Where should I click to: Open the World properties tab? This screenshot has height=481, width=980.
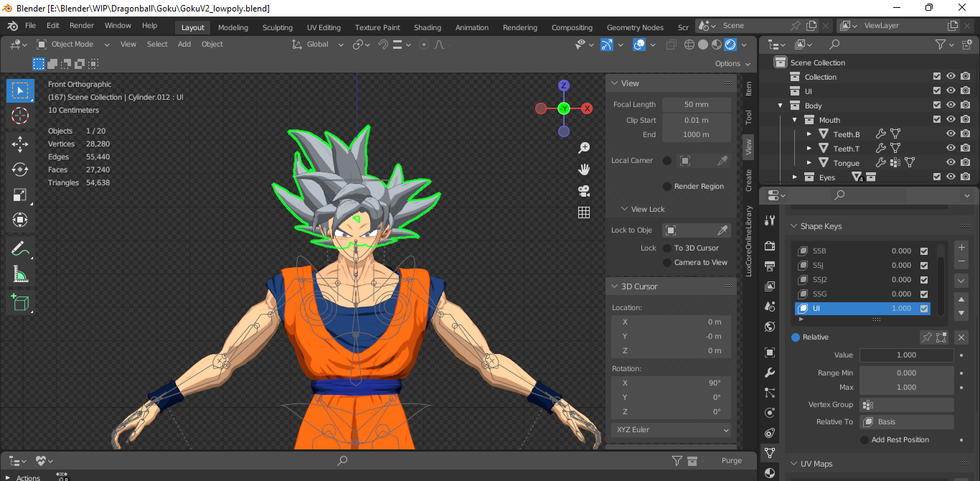770,327
